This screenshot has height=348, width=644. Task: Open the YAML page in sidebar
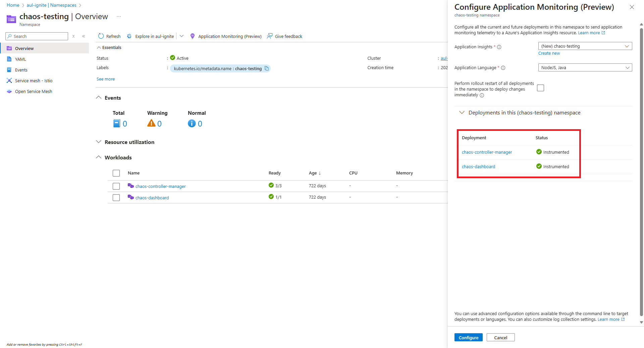point(20,59)
